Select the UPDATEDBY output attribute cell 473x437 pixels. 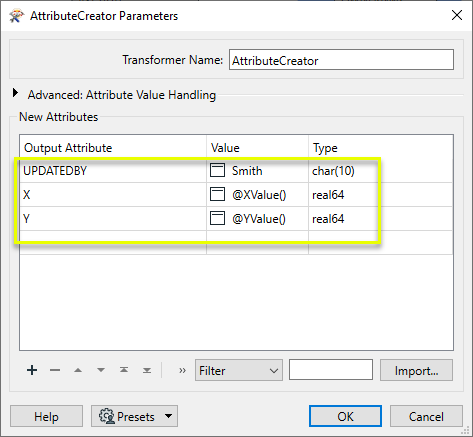[x=113, y=171]
